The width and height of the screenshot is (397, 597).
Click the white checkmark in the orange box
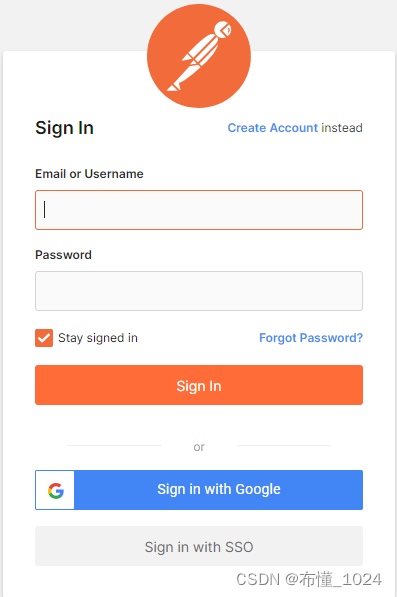pyautogui.click(x=44, y=338)
